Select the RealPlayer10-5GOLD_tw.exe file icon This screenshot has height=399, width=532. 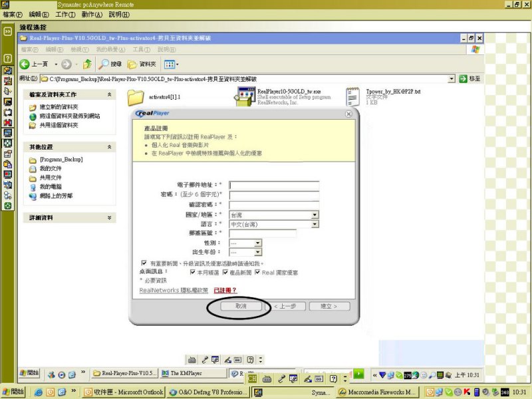click(x=245, y=97)
